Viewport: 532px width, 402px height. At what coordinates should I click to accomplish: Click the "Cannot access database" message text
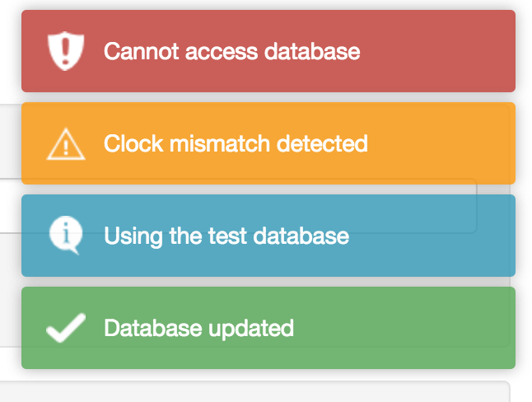tap(231, 51)
